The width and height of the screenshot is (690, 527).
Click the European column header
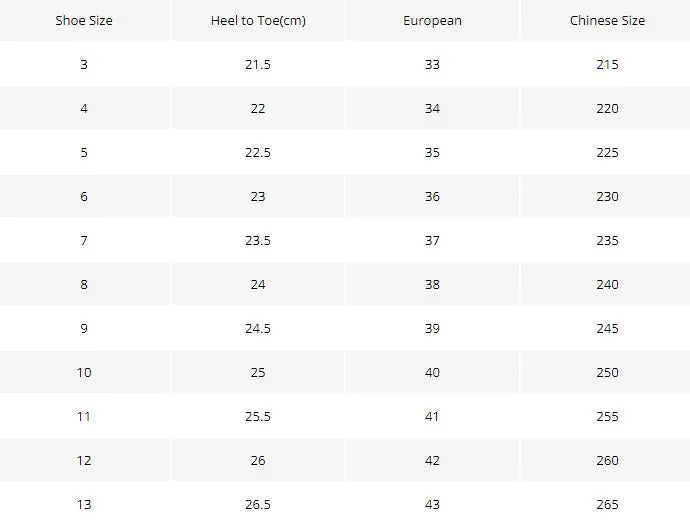pyautogui.click(x=432, y=21)
